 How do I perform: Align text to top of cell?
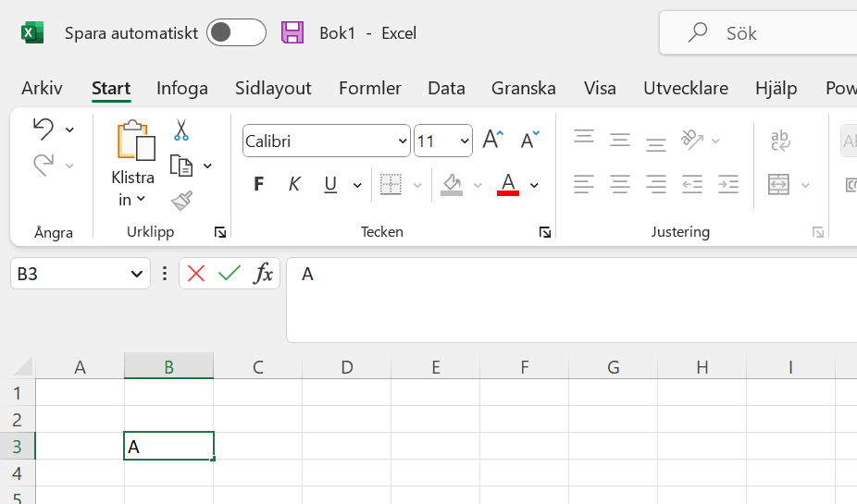(584, 136)
